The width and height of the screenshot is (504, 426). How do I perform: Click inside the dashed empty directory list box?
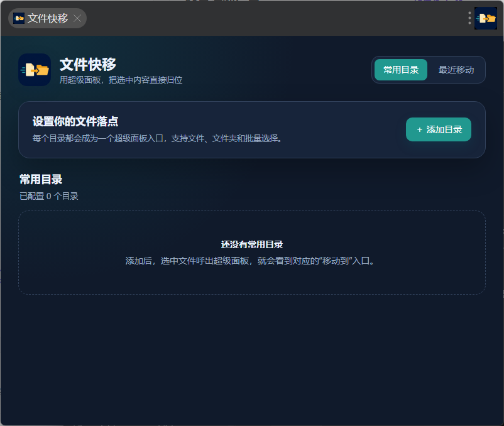tap(251, 225)
